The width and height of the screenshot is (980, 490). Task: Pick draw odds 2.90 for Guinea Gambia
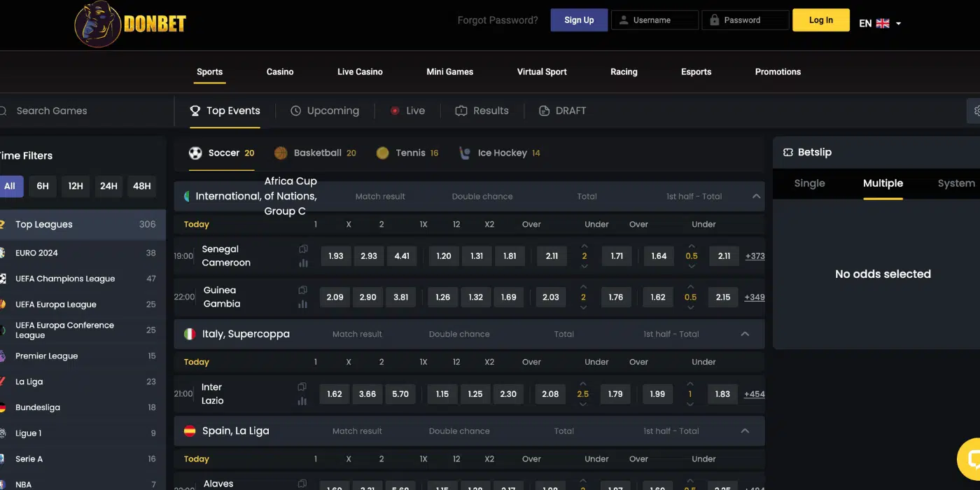point(367,297)
